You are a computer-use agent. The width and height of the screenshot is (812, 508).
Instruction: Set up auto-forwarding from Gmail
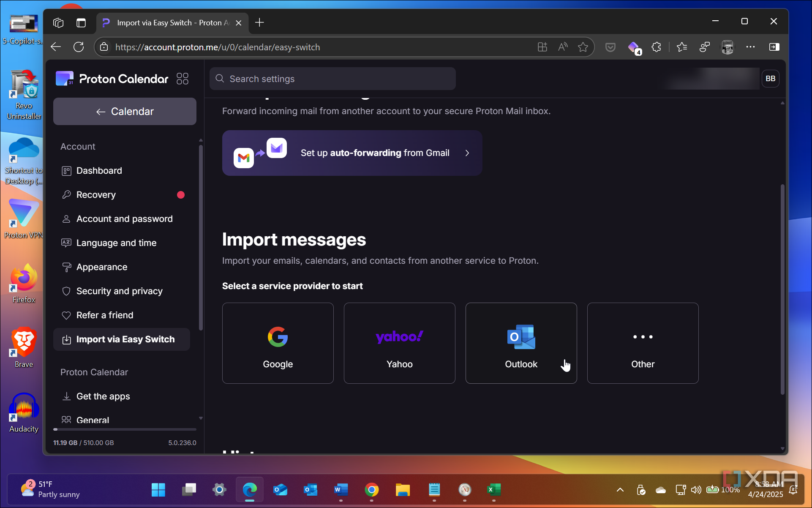pos(352,153)
